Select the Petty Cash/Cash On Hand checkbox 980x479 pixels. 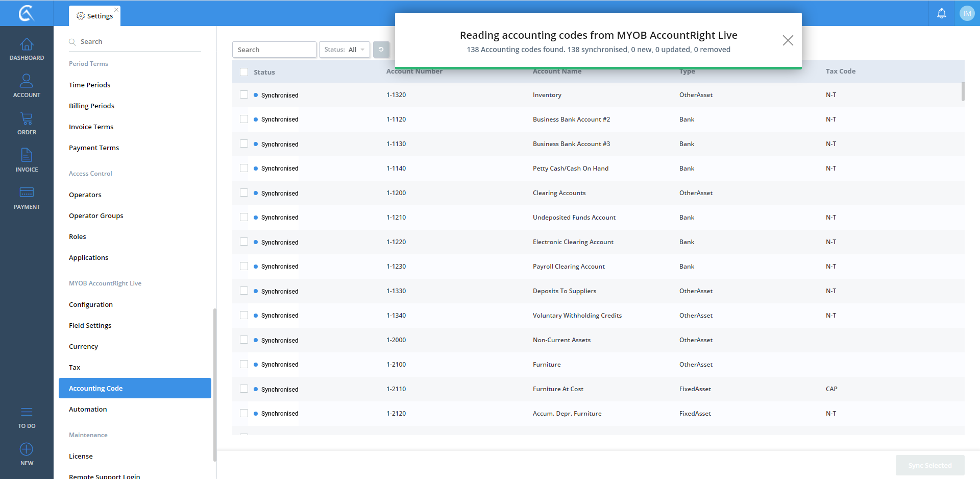244,169
